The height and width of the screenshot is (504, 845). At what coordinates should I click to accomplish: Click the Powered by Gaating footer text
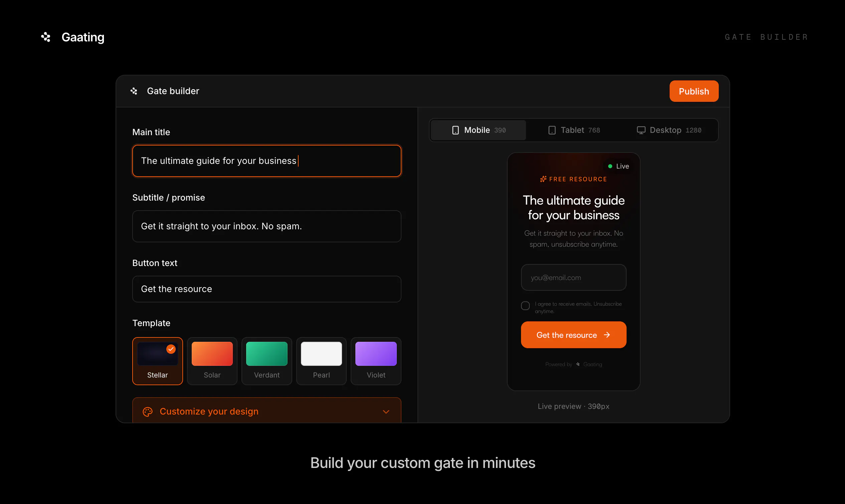click(x=573, y=364)
